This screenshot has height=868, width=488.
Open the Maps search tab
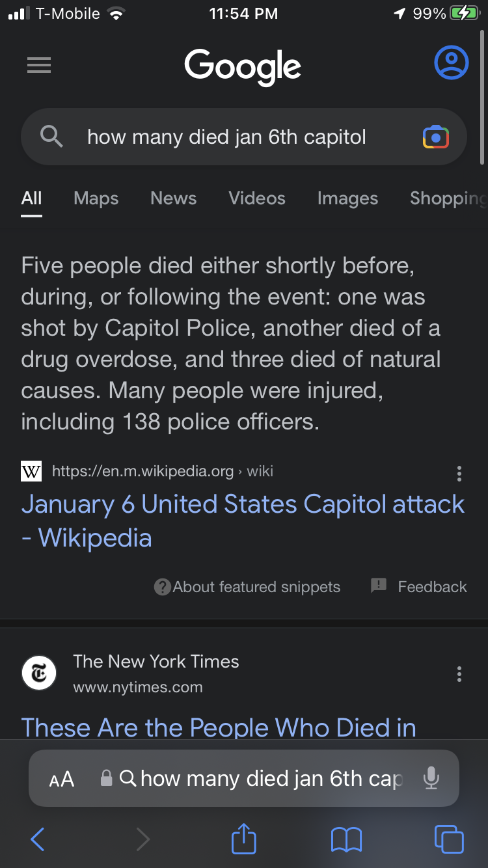point(96,198)
